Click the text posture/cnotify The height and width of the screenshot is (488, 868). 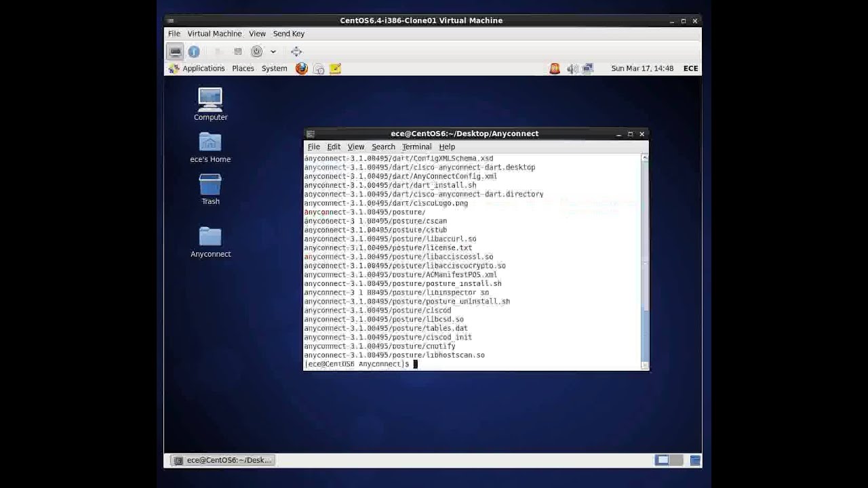tap(424, 346)
